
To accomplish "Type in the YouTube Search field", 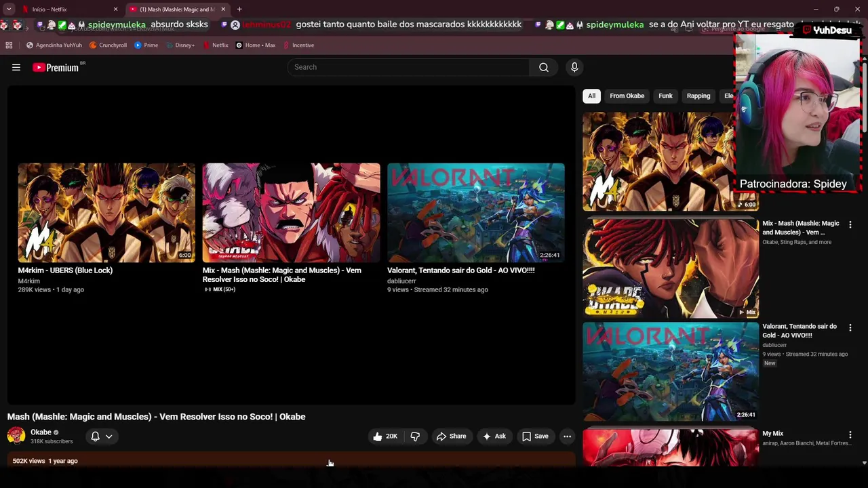I will (409, 67).
